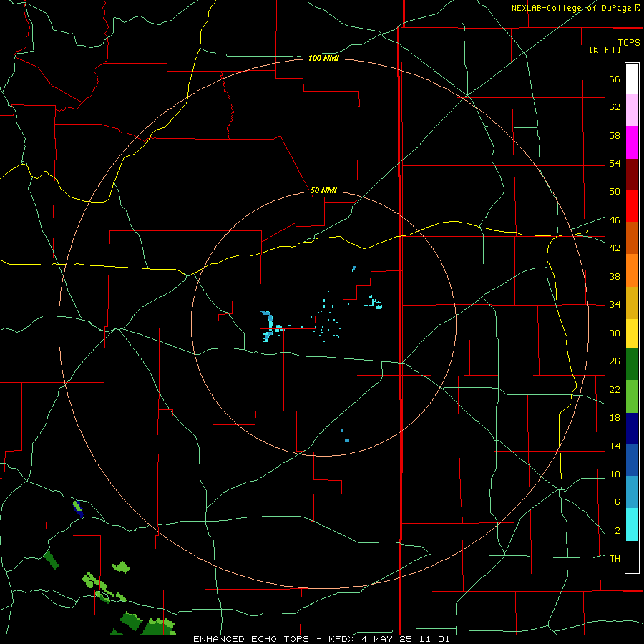This screenshot has height=644, width=644.
Task: Click the legend value 6
Action: coord(617,502)
